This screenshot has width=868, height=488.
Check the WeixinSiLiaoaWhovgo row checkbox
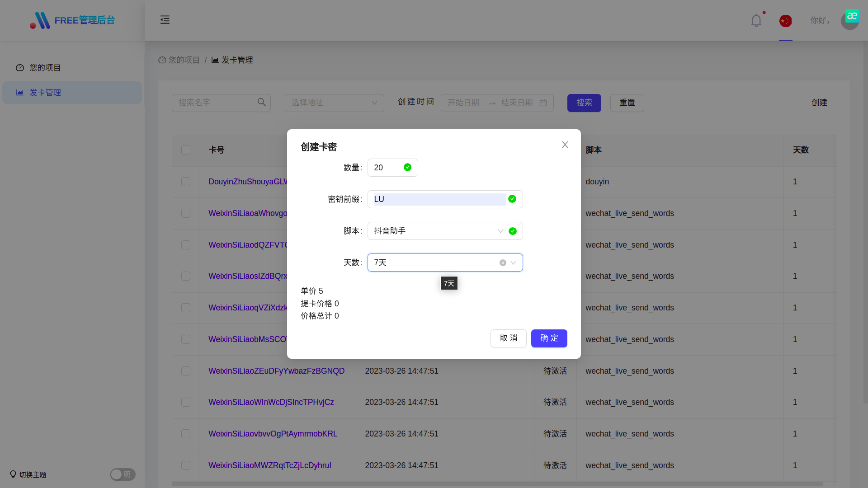pyautogui.click(x=186, y=213)
